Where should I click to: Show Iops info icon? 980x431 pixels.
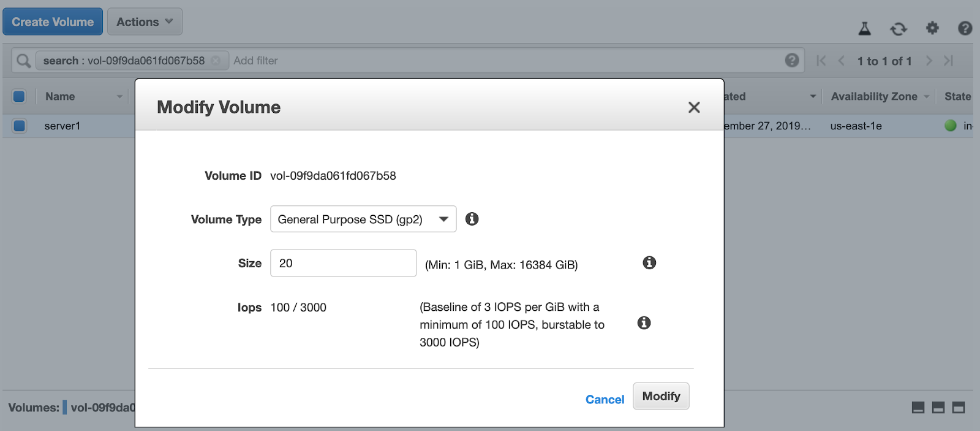click(644, 322)
